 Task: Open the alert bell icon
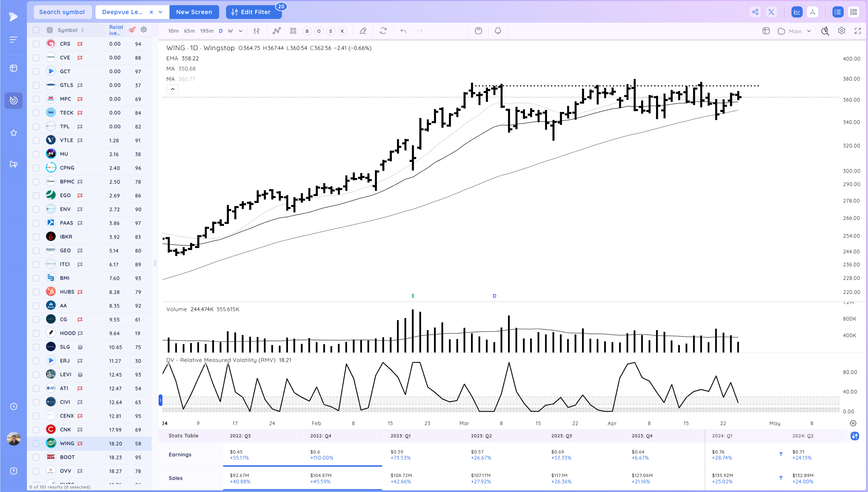(x=498, y=31)
